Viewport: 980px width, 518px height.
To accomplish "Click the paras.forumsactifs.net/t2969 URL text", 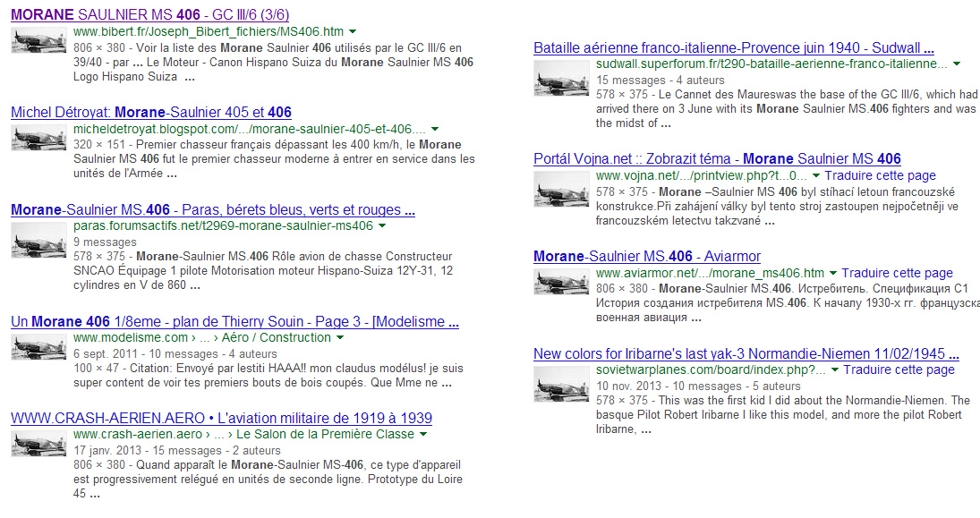I will (x=223, y=225).
